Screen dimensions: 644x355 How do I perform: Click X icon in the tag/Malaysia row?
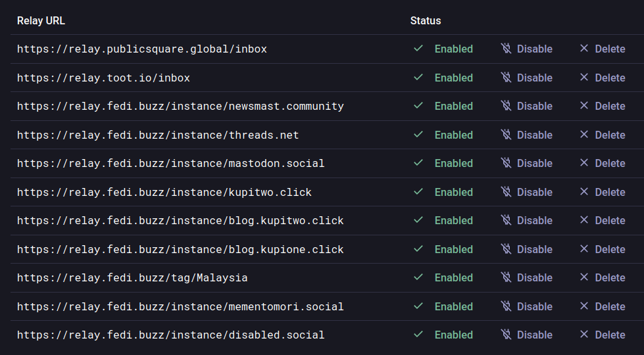tap(584, 277)
